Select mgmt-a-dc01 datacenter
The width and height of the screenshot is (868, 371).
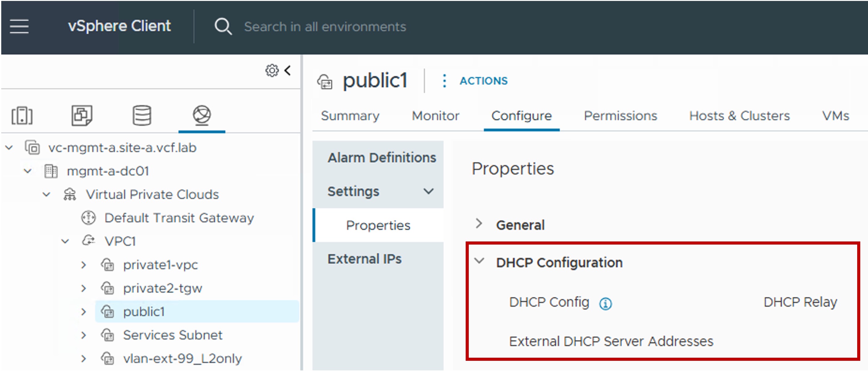(108, 171)
